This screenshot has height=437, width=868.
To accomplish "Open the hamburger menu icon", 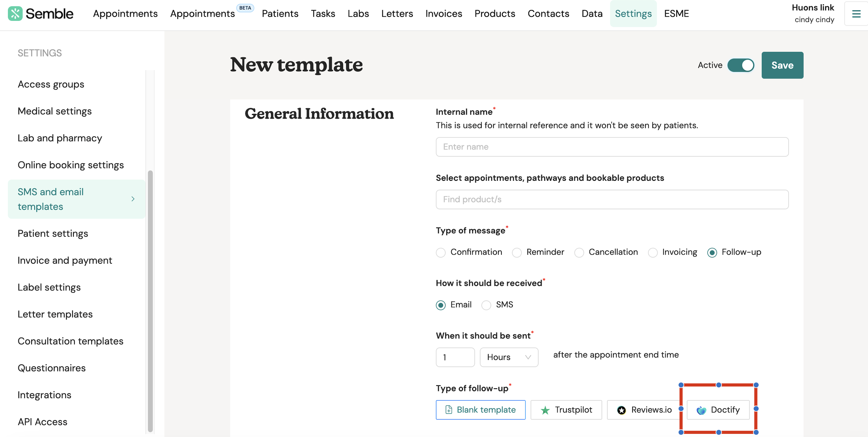I will [x=856, y=13].
